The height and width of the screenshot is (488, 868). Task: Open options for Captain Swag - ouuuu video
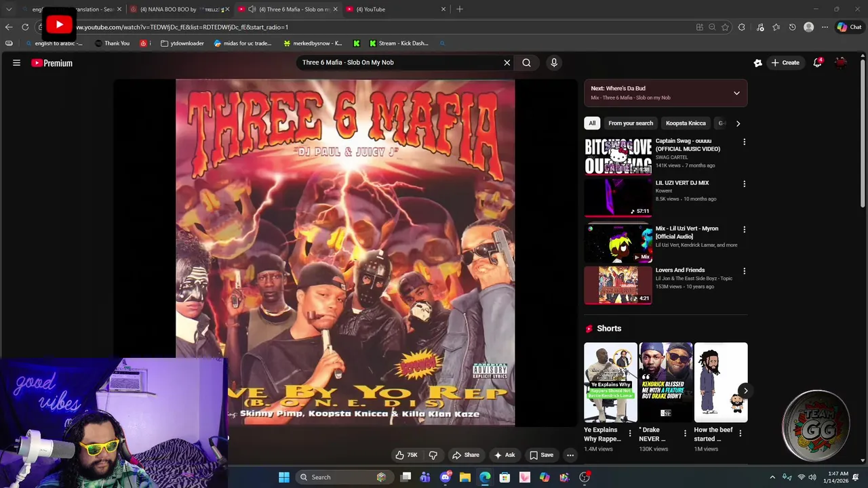[744, 142]
